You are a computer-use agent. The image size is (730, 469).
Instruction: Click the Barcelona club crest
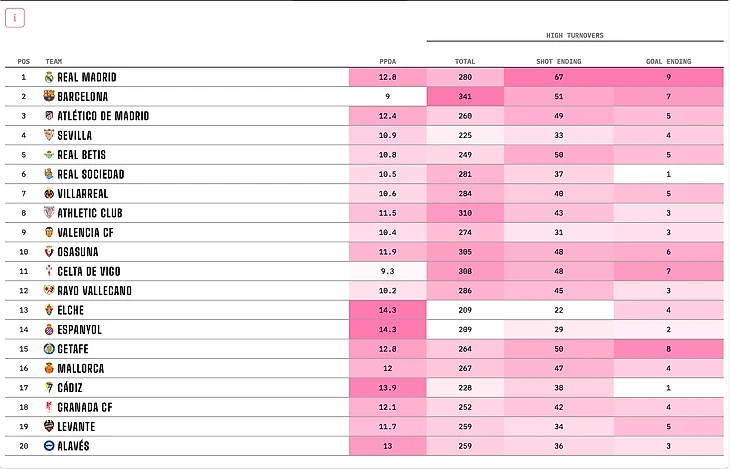(x=49, y=97)
